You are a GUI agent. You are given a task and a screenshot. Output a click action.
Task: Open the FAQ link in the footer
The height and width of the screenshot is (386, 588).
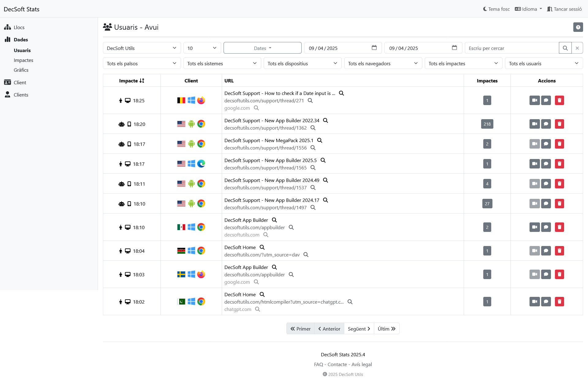(x=318, y=364)
